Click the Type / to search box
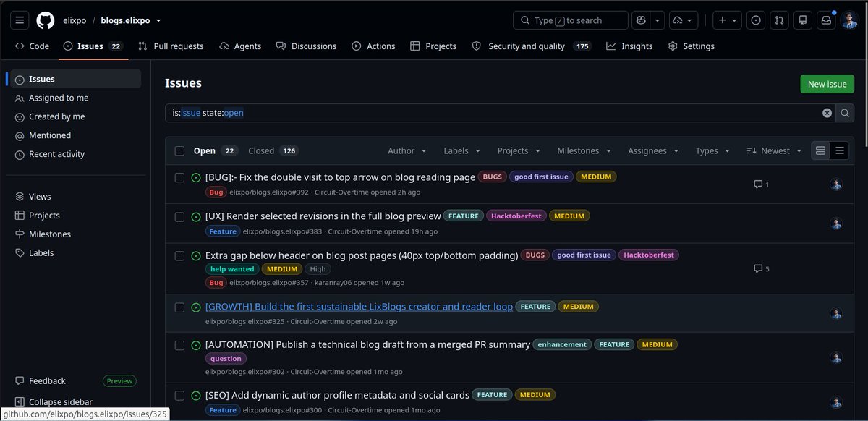 (x=571, y=20)
